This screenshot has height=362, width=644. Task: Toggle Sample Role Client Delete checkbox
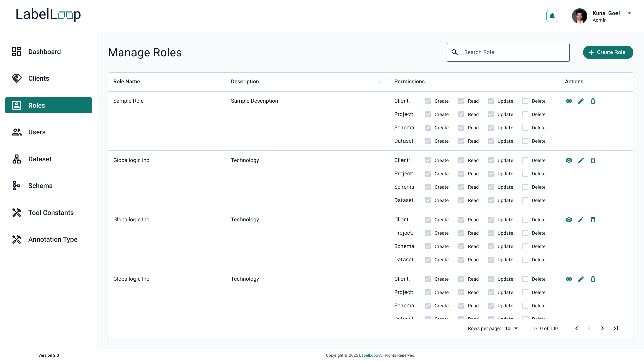525,101
